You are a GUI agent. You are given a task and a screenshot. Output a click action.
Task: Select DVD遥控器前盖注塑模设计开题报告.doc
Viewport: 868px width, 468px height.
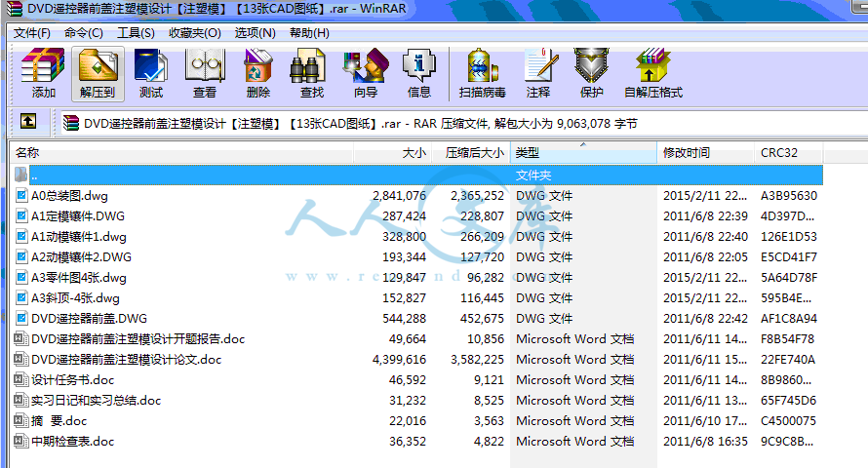(138, 339)
